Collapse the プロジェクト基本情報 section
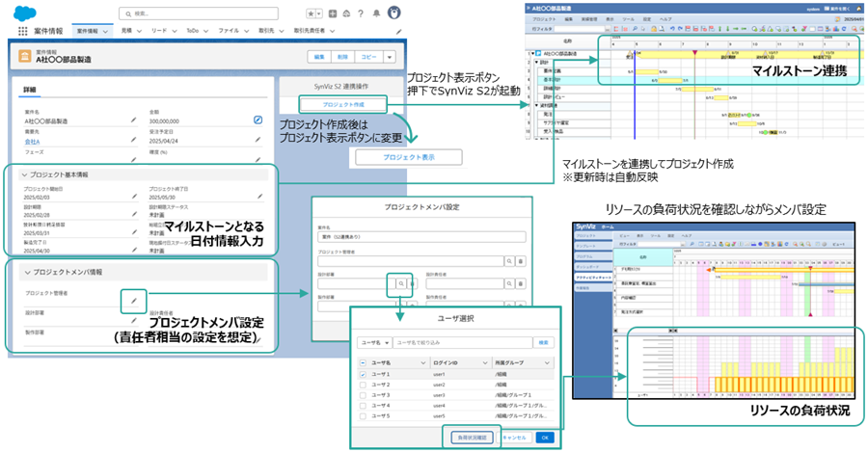The height and width of the screenshot is (452, 868). pos(26,175)
